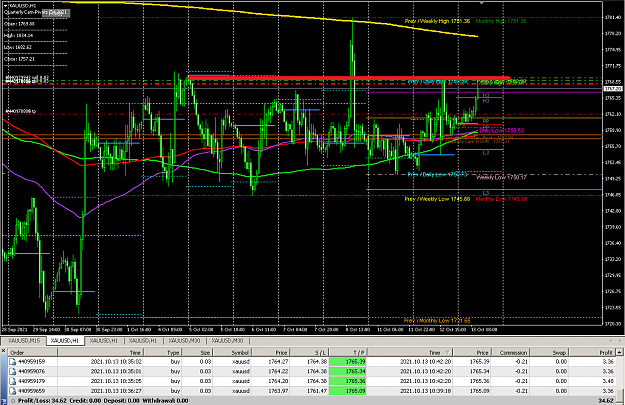Viewport: 625px width, 405px height.
Task: Sort by the T / P column header
Action: coord(348,352)
